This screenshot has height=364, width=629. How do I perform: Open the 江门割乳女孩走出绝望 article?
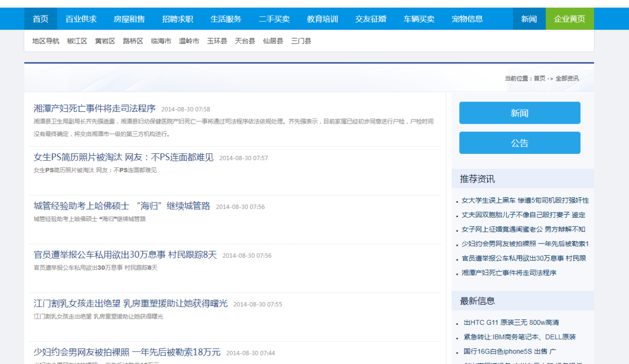pos(130,304)
